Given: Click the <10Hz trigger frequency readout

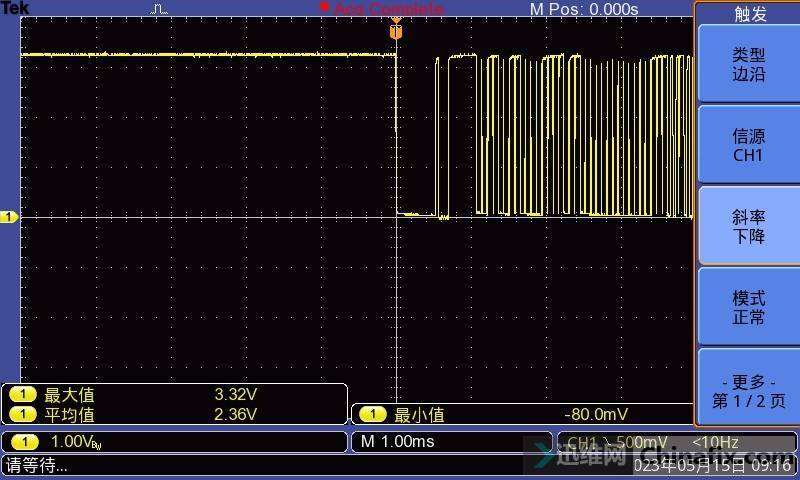Looking at the screenshot, I should point(715,442).
